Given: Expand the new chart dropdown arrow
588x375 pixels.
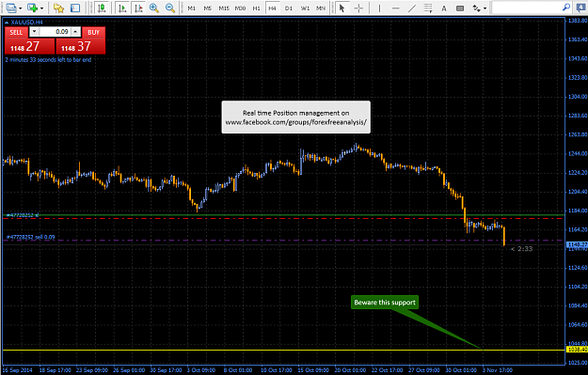Looking at the screenshot, I should pyautogui.click(x=42, y=8).
